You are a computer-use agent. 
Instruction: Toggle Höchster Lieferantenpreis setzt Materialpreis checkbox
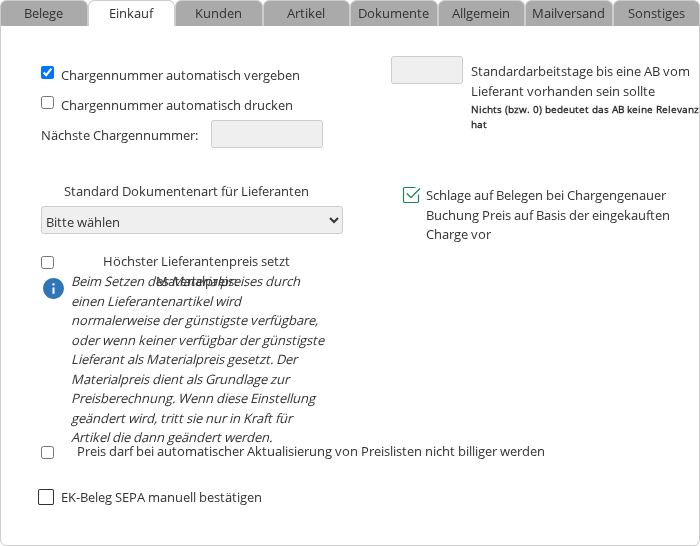click(x=47, y=262)
